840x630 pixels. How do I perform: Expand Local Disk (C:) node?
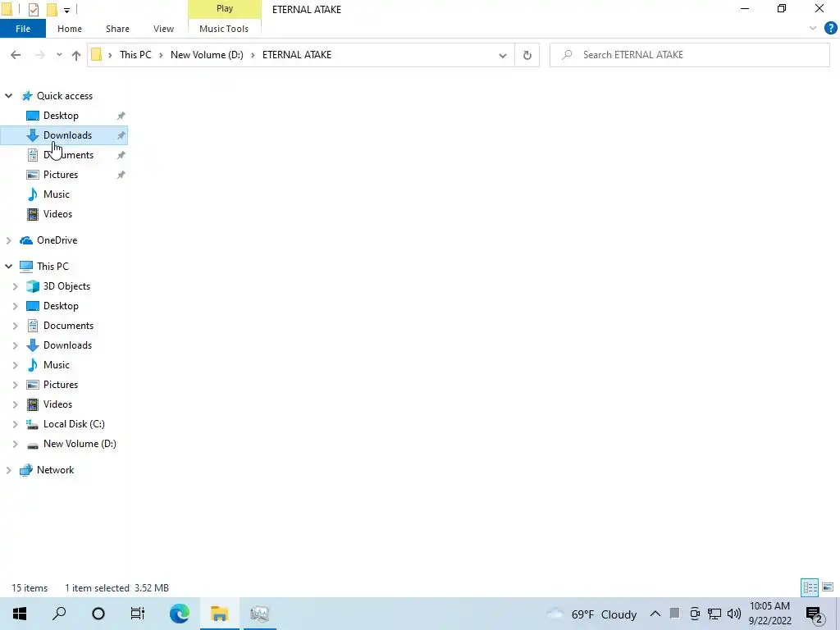[15, 424]
